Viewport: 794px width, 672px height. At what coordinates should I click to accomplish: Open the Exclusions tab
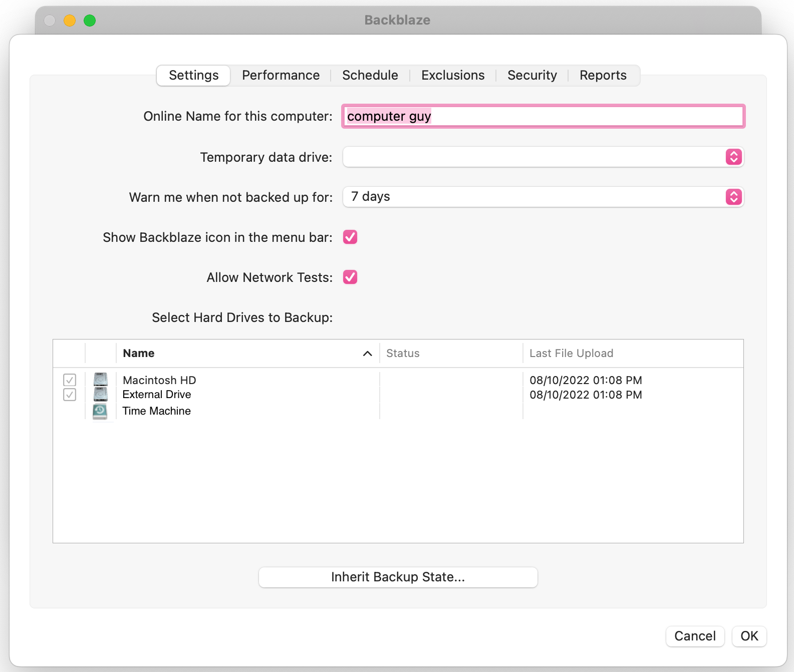pos(453,76)
